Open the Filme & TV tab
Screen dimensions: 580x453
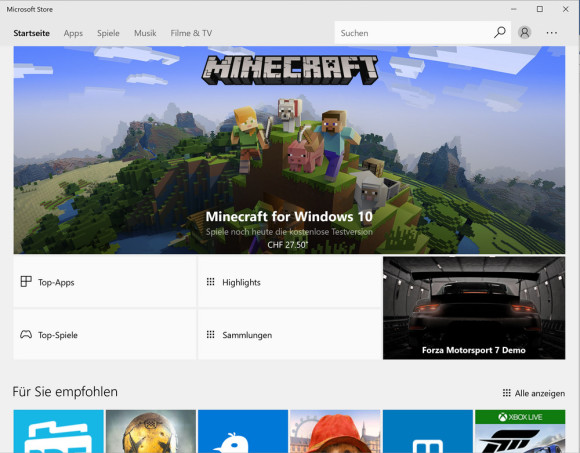click(191, 33)
